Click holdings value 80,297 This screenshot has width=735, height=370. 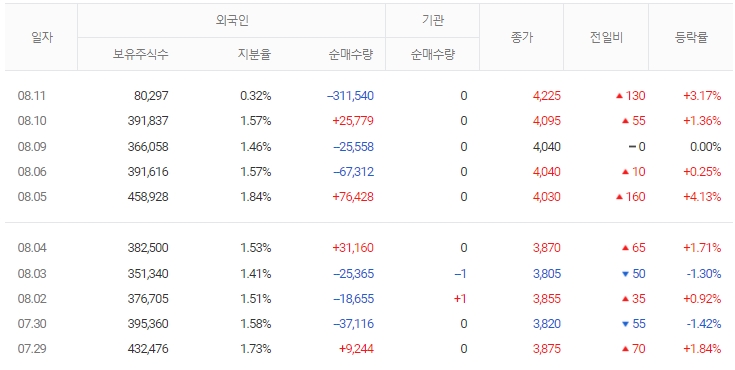tap(151, 96)
